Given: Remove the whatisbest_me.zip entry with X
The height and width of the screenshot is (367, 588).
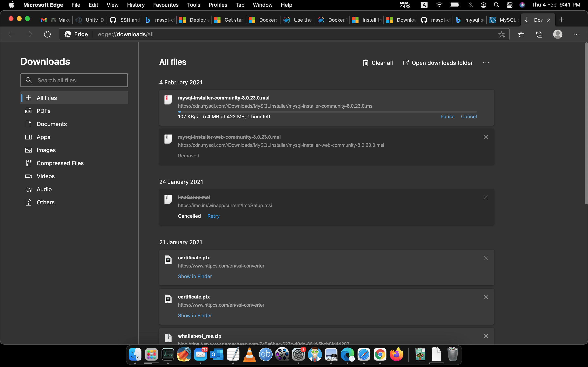Looking at the screenshot, I should [486, 336].
